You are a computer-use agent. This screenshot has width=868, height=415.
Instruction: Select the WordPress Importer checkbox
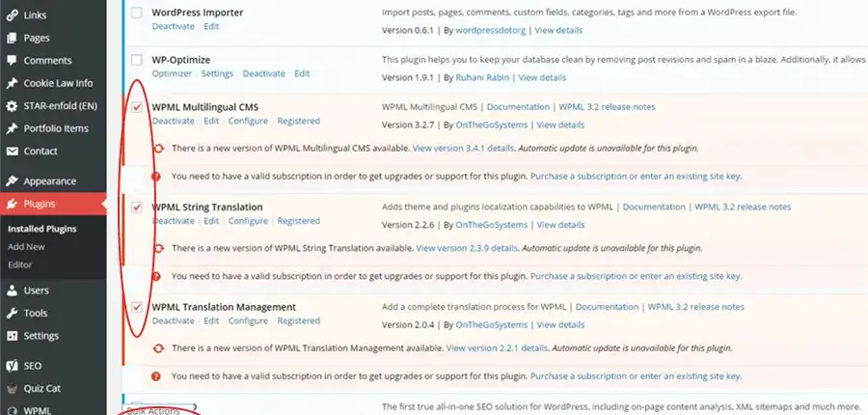(x=136, y=13)
